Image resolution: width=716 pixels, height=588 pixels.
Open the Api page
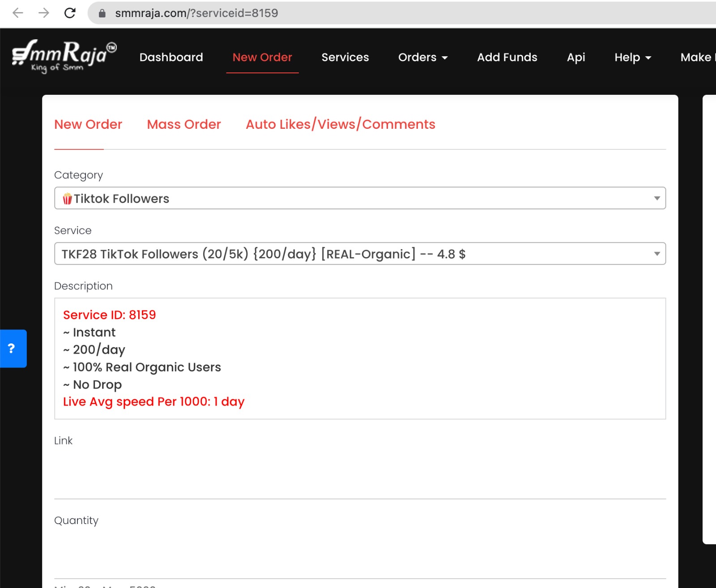coord(576,57)
